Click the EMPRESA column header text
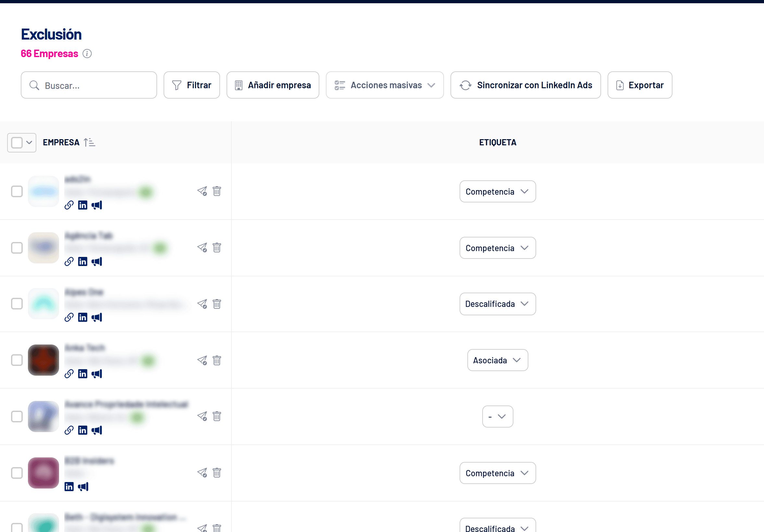 pos(61,143)
